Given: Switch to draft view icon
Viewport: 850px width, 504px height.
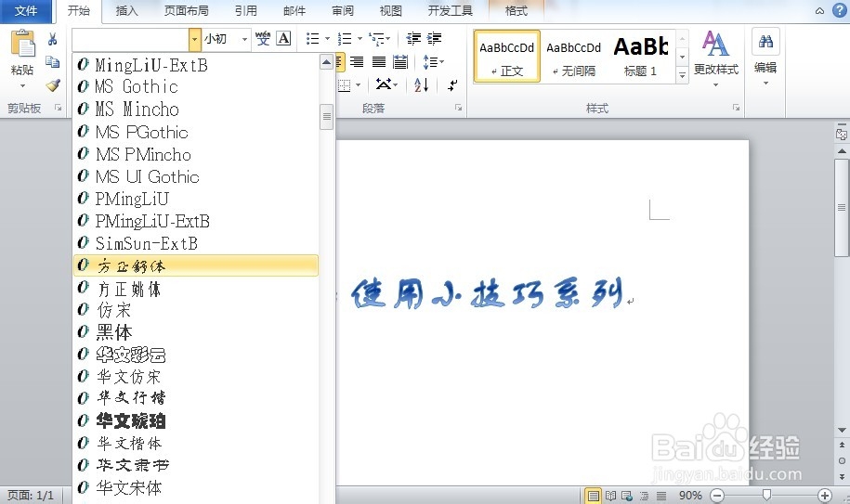Looking at the screenshot, I should coord(661,496).
